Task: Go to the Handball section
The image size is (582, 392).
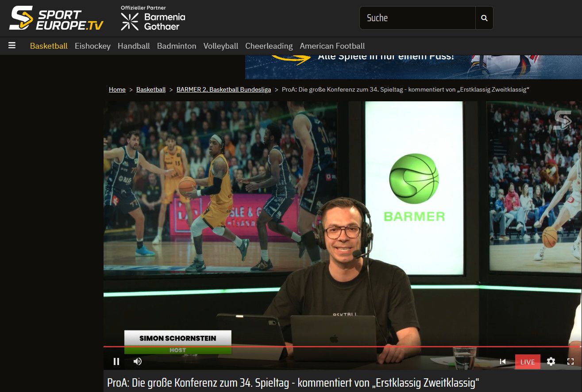Action: coord(134,46)
